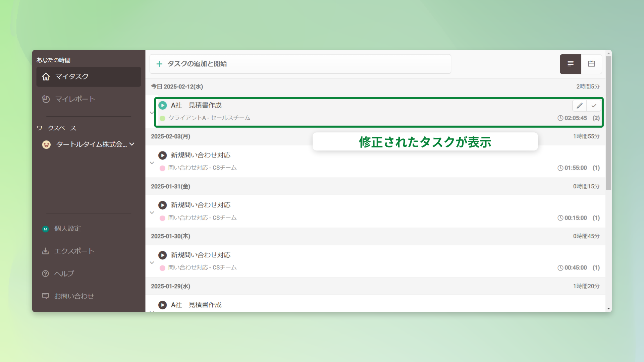The height and width of the screenshot is (362, 644).
Task: Start the A社 見積書作成 timer
Action: 162,105
